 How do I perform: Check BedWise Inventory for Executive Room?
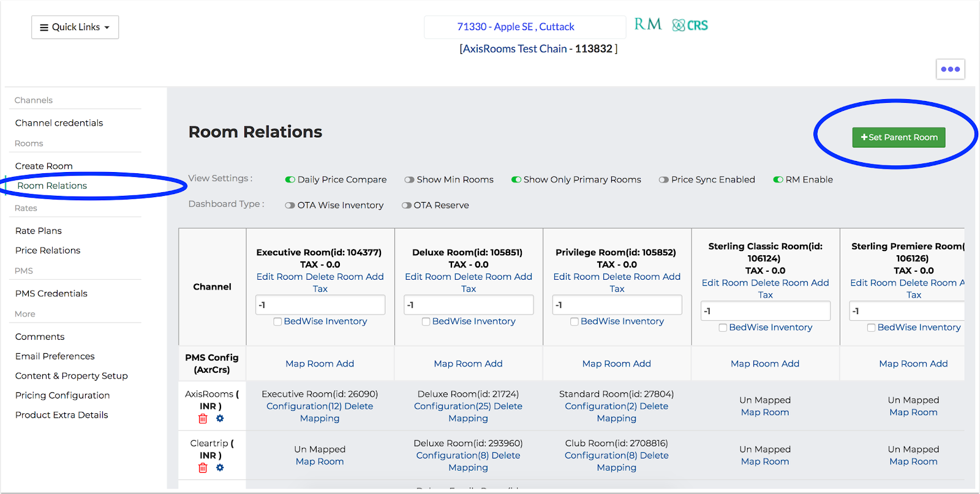pos(277,321)
